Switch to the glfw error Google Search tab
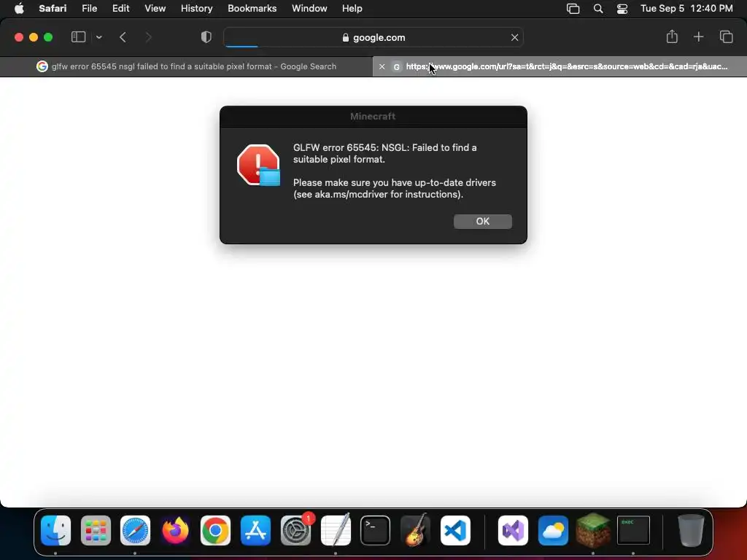Screen dimensions: 747x560 click(x=186, y=66)
